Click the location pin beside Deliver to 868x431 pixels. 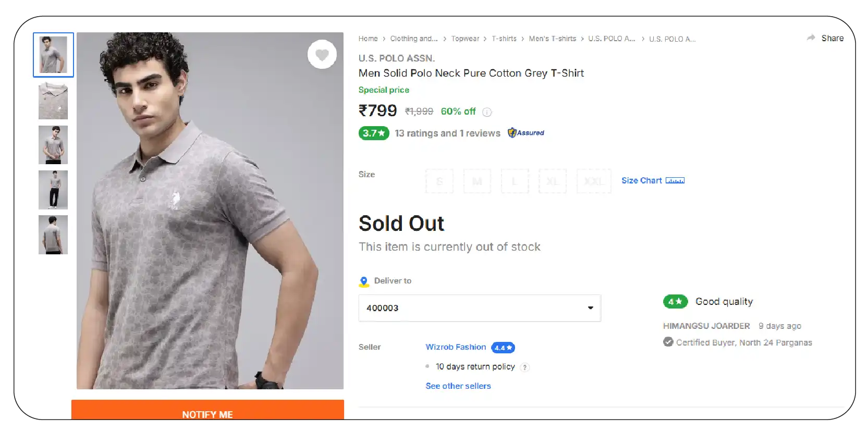pos(364,281)
